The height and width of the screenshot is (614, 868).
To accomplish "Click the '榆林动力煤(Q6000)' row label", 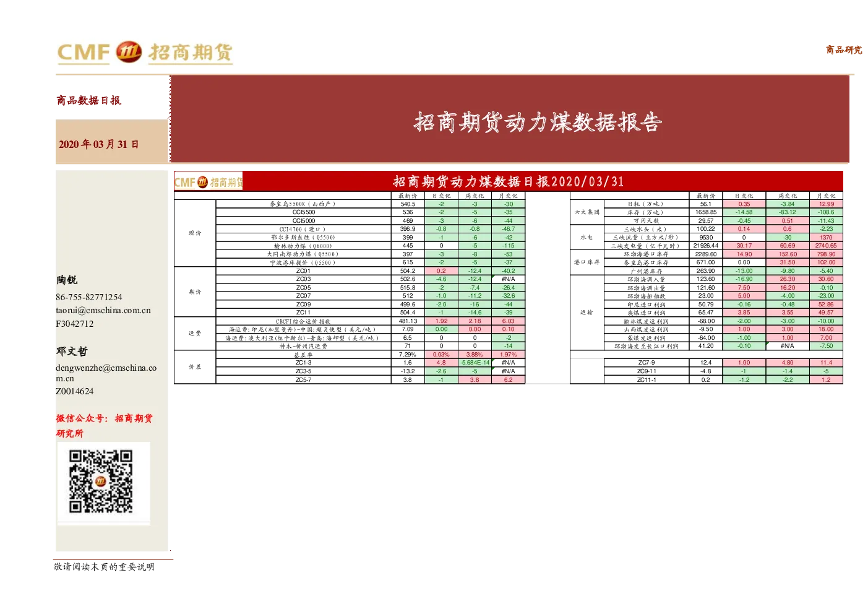I will click(x=303, y=246).
